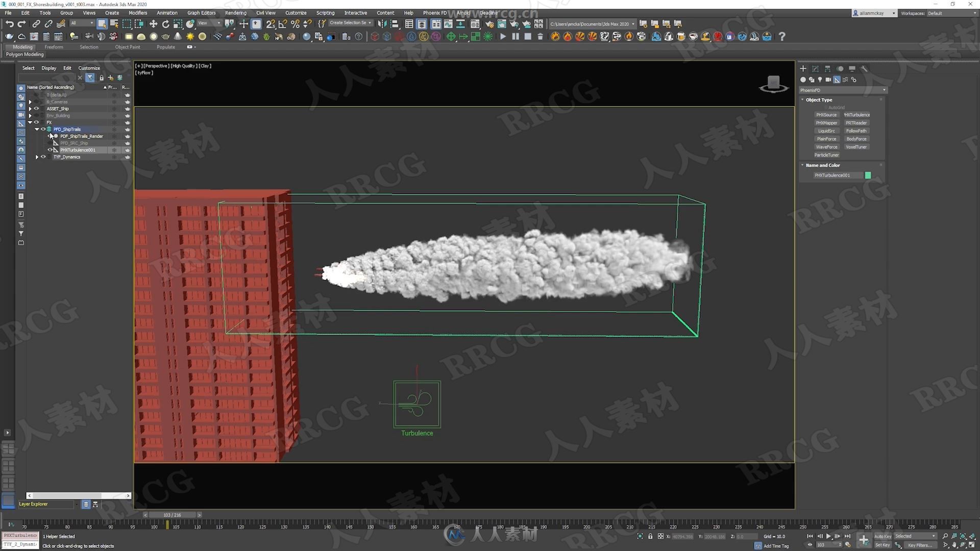Image resolution: width=980 pixels, height=551 pixels.
Task: Click the Set Key button
Action: point(883,545)
